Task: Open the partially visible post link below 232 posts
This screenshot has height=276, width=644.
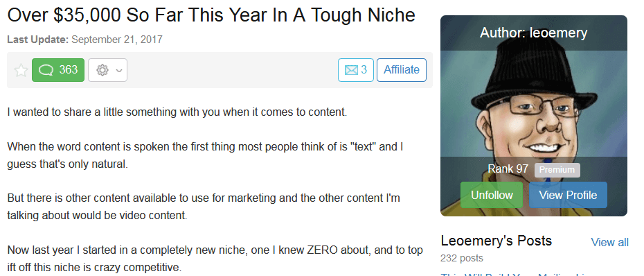Action: (x=517, y=274)
